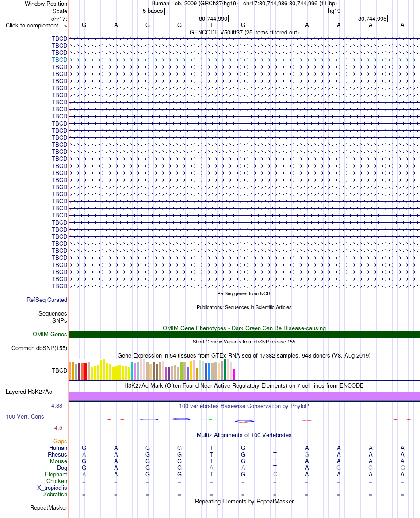Click the TBCD label of the GTEx track
This screenshot has height=518, width=420.
(60, 371)
